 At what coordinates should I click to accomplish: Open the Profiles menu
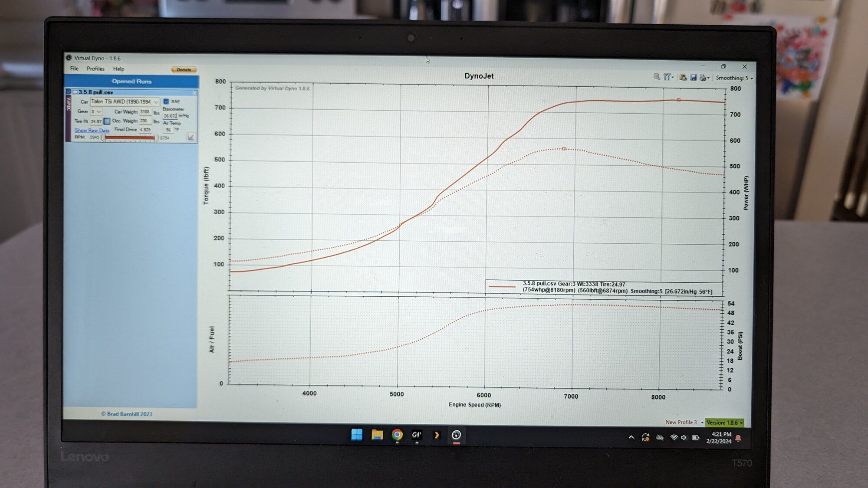tap(95, 69)
